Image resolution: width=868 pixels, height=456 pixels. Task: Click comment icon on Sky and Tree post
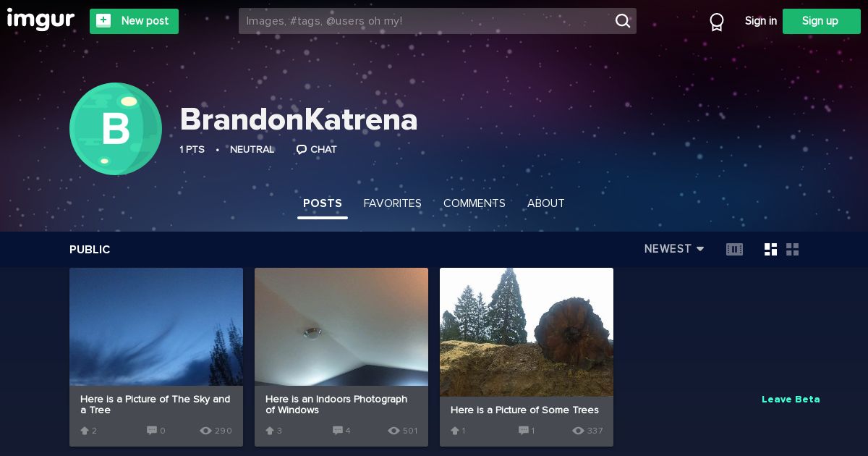tap(152, 431)
